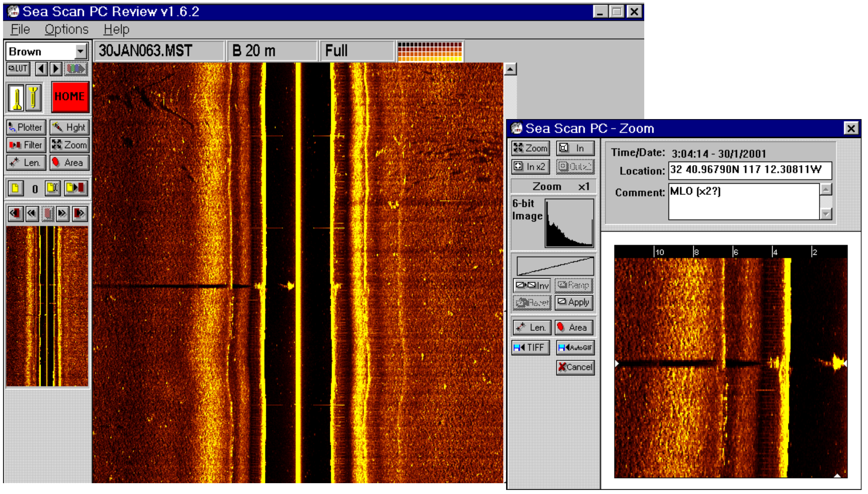Click the rewind double-arrow button
This screenshot has height=494, width=868.
click(x=31, y=214)
